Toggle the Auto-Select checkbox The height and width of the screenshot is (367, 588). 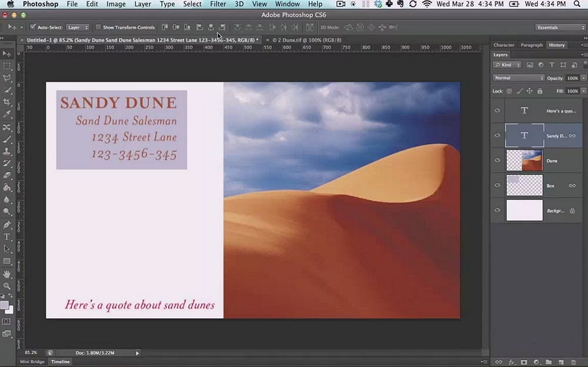(x=33, y=27)
